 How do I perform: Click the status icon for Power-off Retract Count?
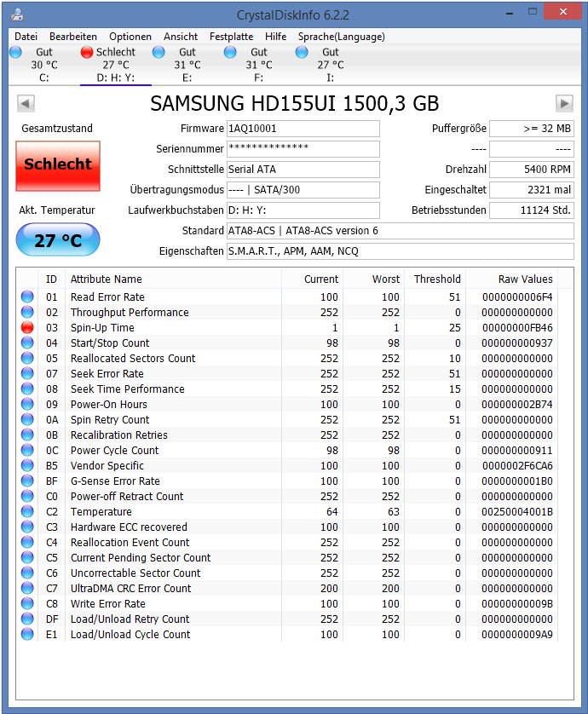(x=27, y=496)
